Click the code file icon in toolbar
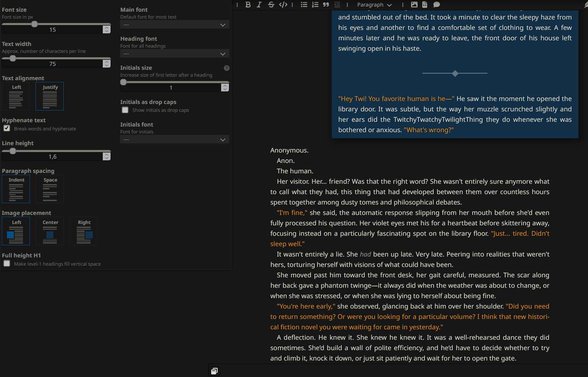 425,5
